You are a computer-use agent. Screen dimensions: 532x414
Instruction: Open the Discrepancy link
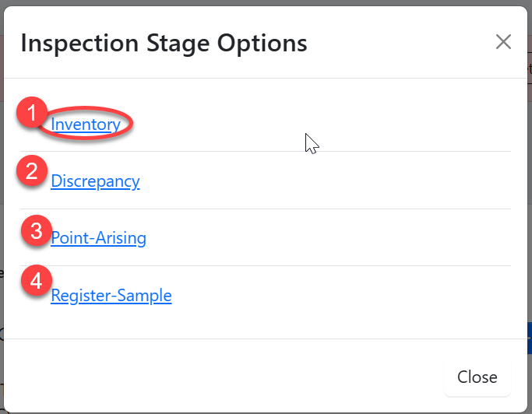point(95,181)
